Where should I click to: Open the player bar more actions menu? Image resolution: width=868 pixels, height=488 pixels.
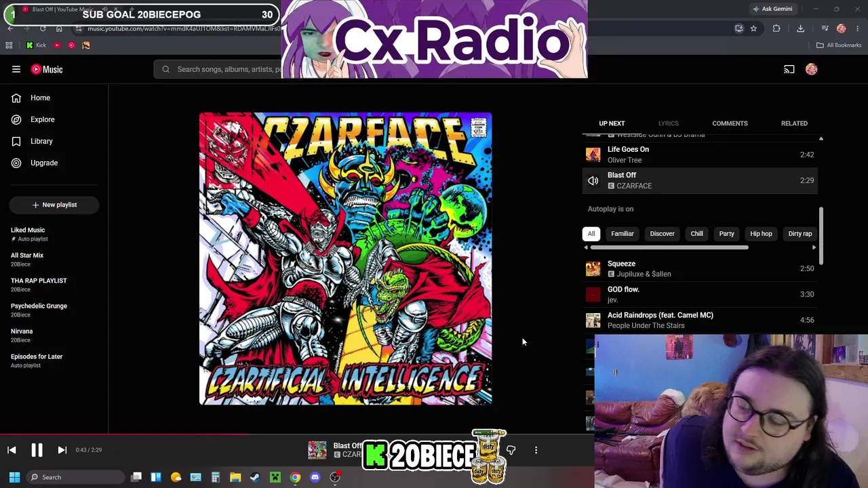click(536, 450)
